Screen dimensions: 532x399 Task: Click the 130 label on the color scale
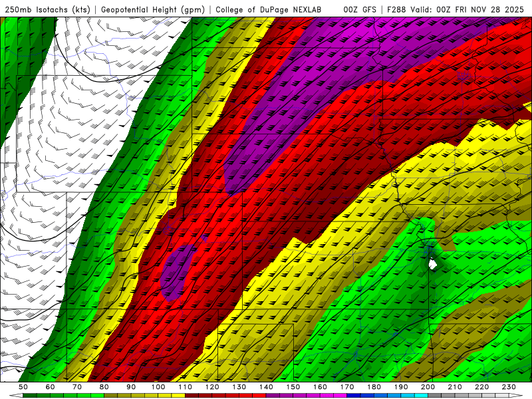tap(239, 387)
